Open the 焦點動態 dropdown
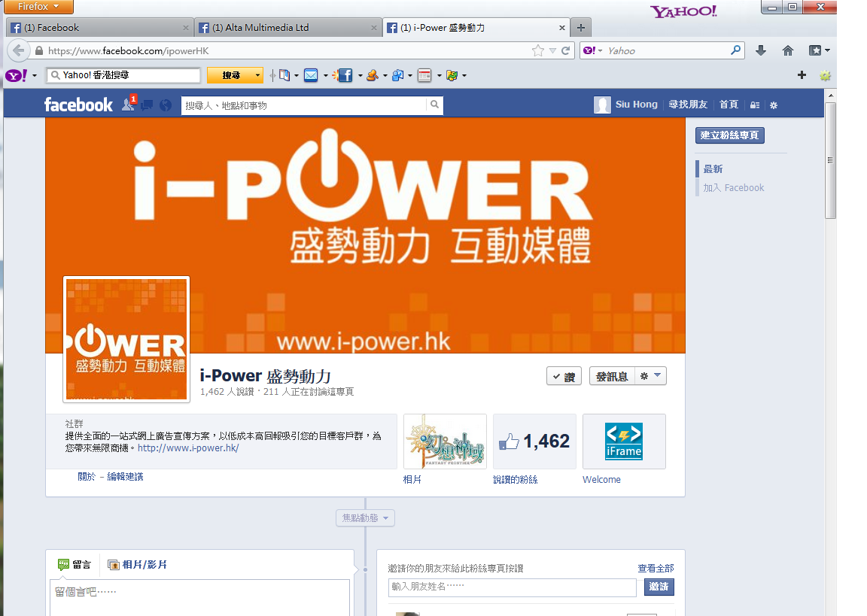This screenshot has height=616, width=867. coord(366,518)
